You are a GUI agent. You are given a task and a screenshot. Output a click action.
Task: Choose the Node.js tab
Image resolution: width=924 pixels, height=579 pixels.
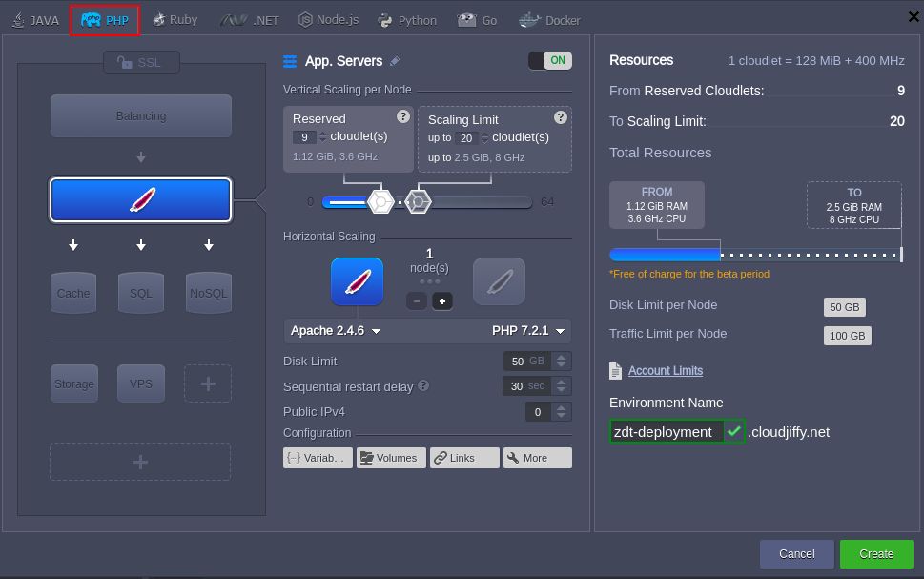click(x=328, y=20)
